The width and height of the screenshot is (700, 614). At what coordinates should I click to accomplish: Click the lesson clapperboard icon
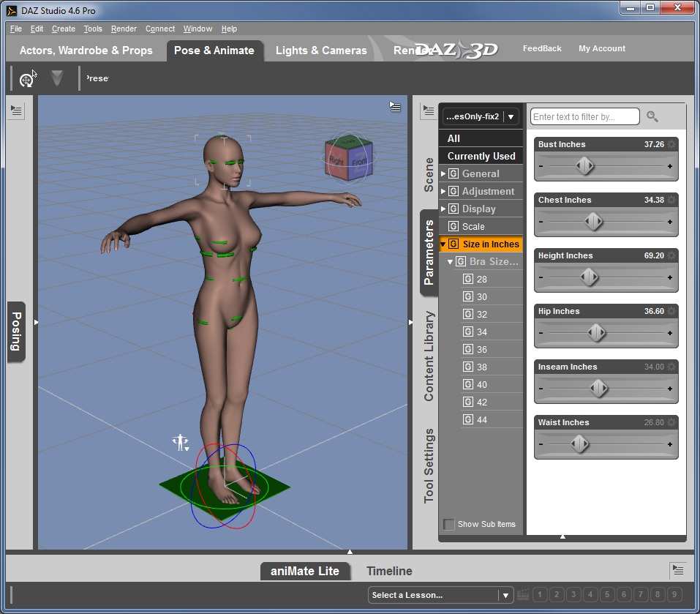523,595
